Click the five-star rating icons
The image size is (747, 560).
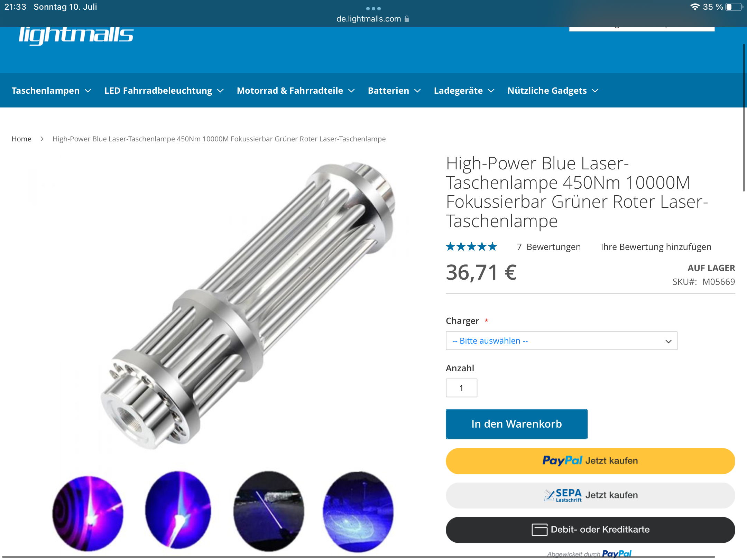tap(471, 246)
